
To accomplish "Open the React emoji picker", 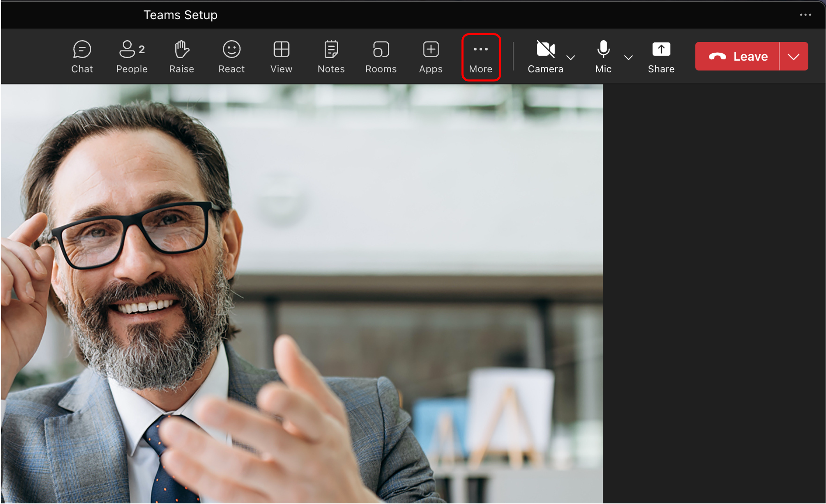I will 231,57.
